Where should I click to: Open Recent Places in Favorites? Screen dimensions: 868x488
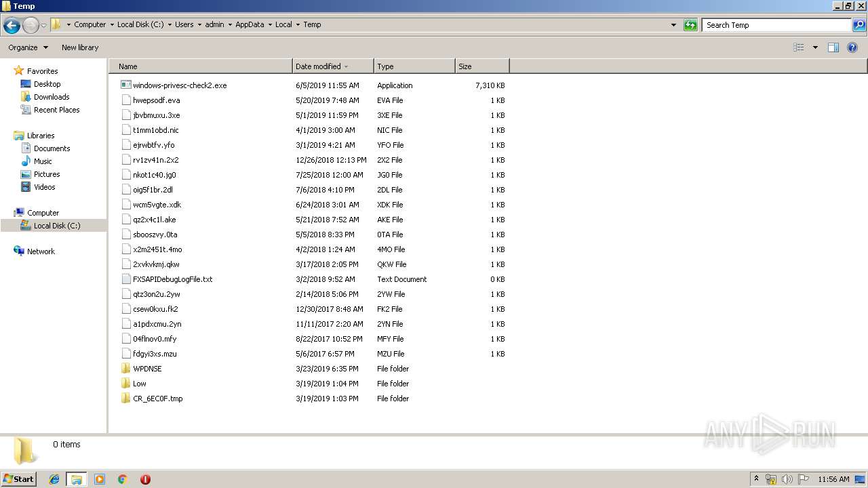coord(56,110)
